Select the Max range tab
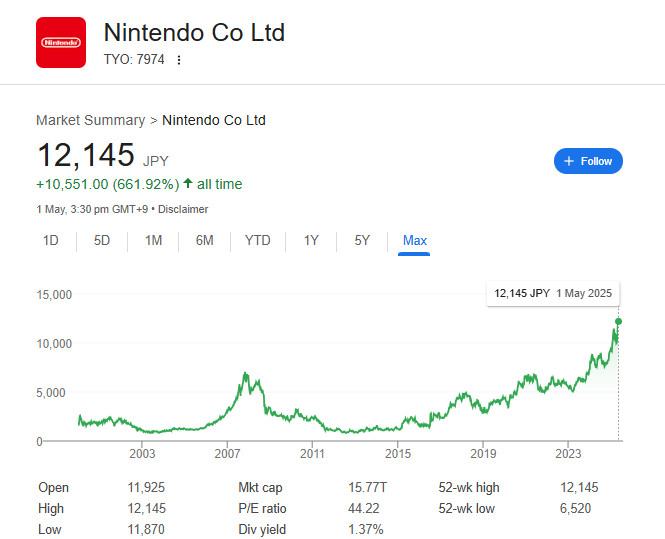 point(414,240)
